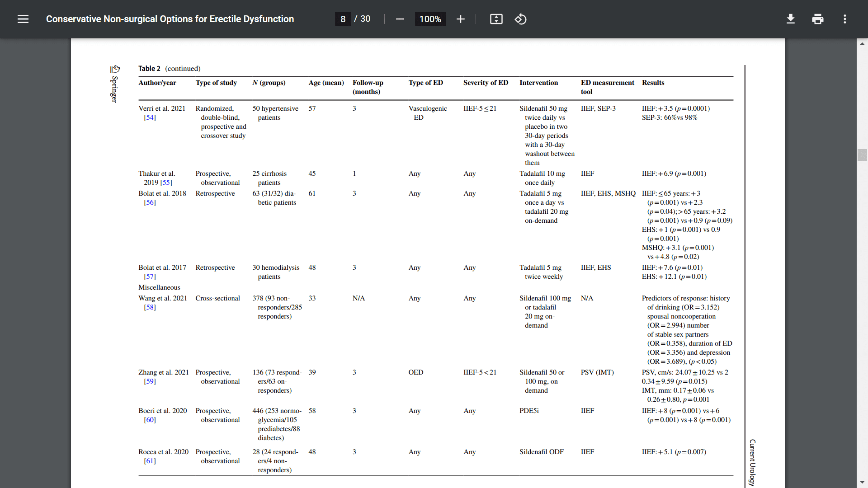Open the more actions menu
This screenshot has width=868, height=488.
tap(844, 19)
